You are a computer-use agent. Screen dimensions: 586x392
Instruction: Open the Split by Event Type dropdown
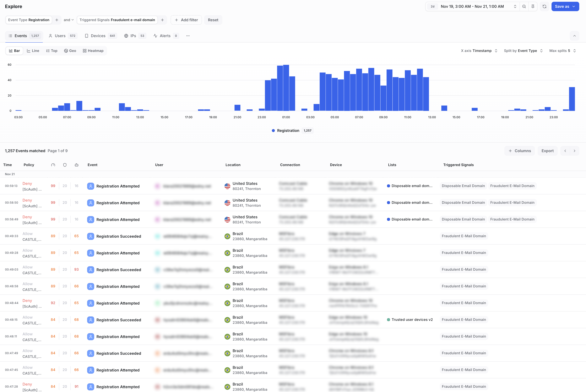point(523,51)
